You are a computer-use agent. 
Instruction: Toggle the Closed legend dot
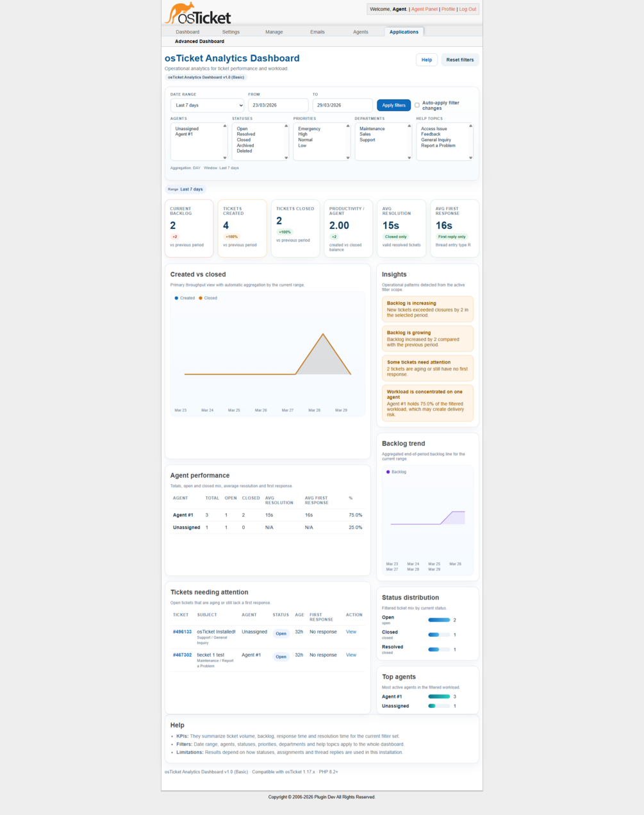coord(201,298)
